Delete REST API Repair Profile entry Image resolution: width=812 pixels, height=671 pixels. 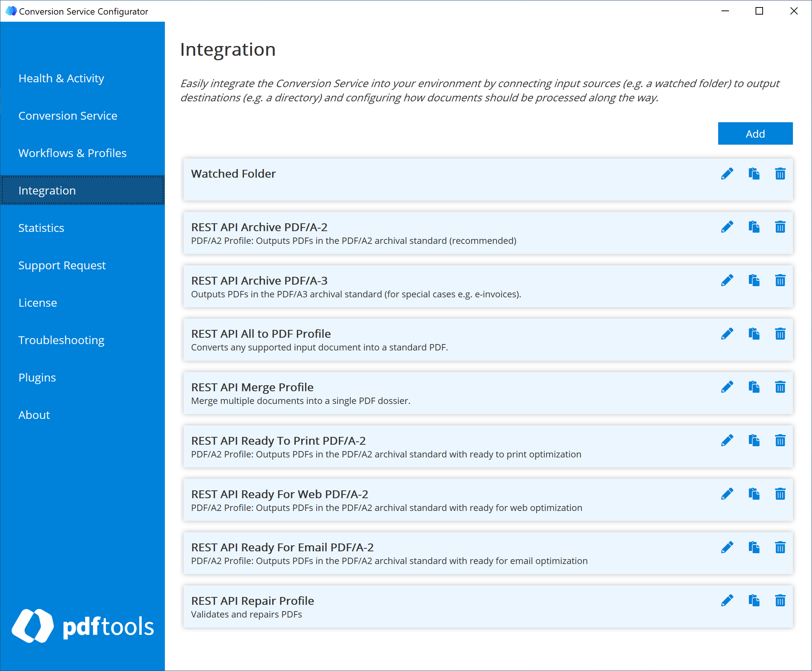(780, 601)
